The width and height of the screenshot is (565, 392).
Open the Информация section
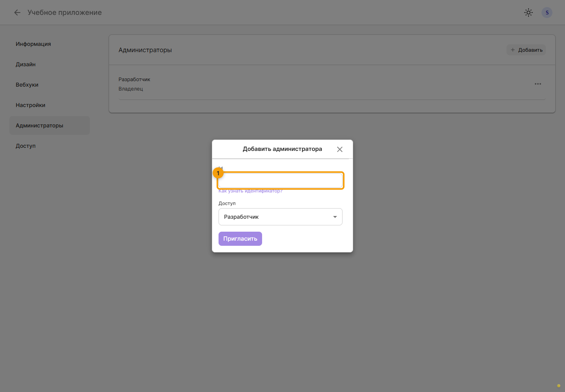[x=49, y=44]
